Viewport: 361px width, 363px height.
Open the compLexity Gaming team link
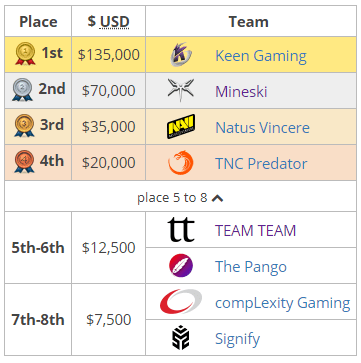(x=283, y=303)
